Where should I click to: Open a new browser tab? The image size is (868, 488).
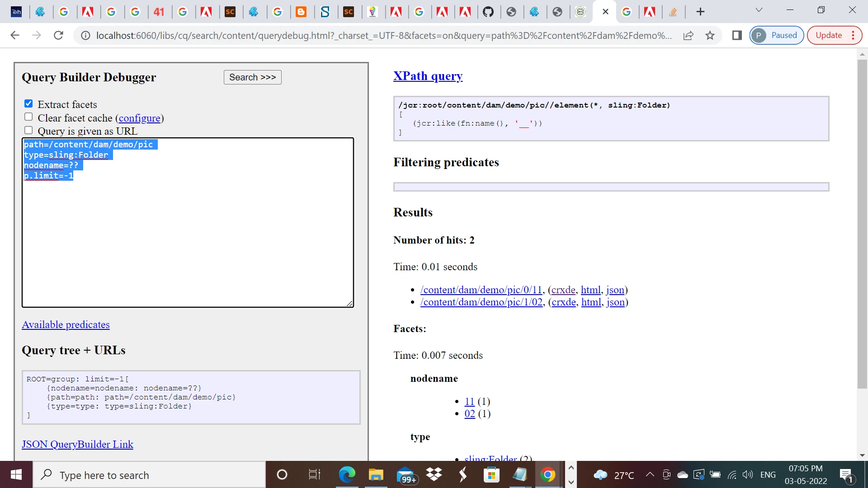pyautogui.click(x=700, y=12)
